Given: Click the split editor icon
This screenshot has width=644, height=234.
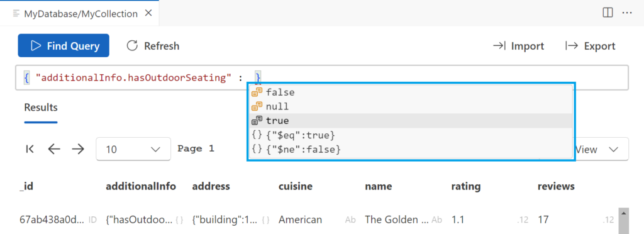Looking at the screenshot, I should pos(608,13).
